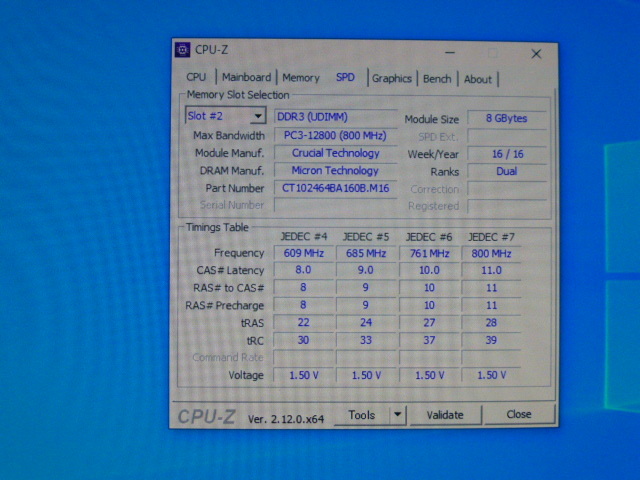Click the tRC value 39
Viewport: 640px width, 480px height.
491,340
